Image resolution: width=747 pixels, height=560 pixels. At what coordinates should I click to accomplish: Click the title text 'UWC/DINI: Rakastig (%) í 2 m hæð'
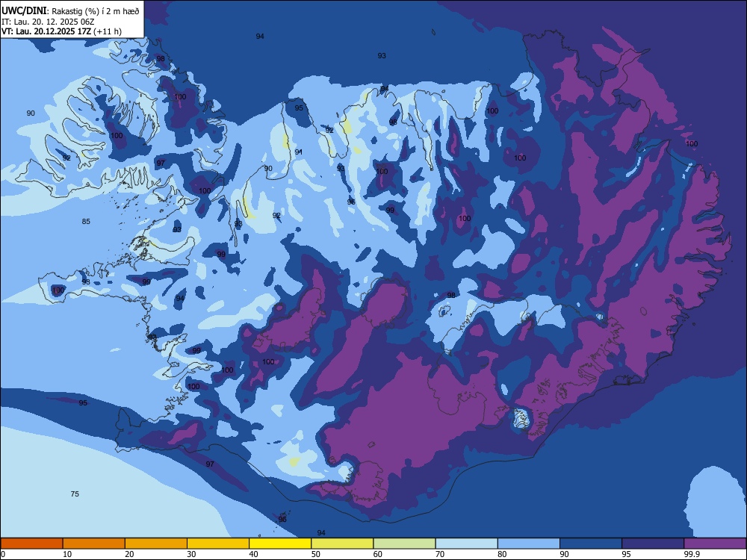[x=70, y=10]
